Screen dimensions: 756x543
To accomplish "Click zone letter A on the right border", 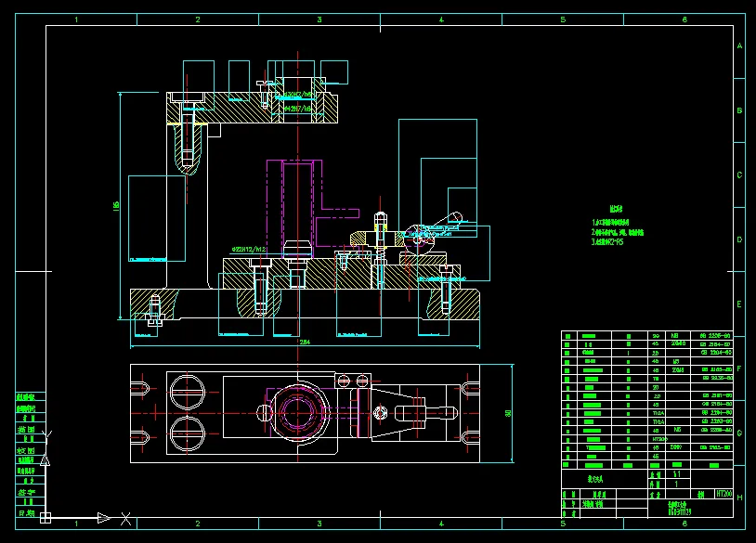I will tap(739, 45).
